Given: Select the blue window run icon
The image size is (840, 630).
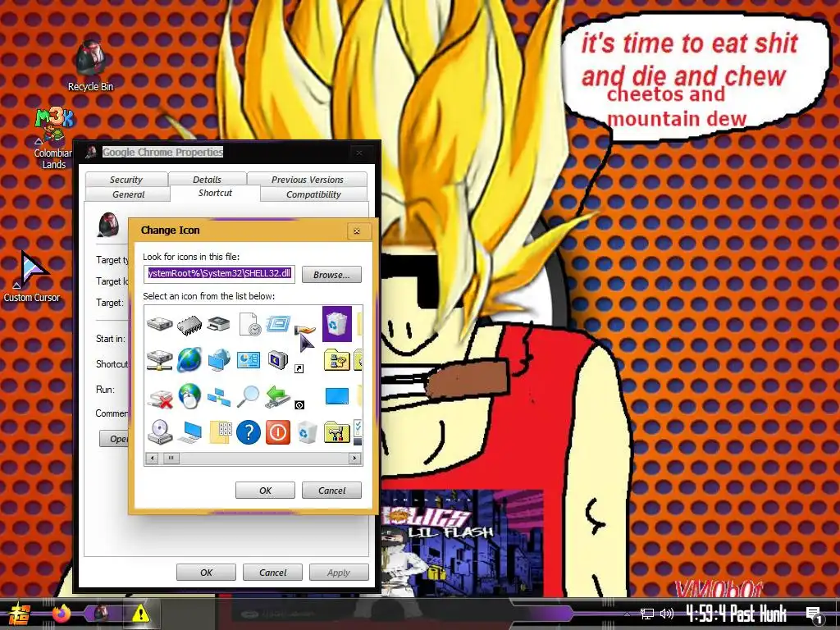Looking at the screenshot, I should (278, 323).
